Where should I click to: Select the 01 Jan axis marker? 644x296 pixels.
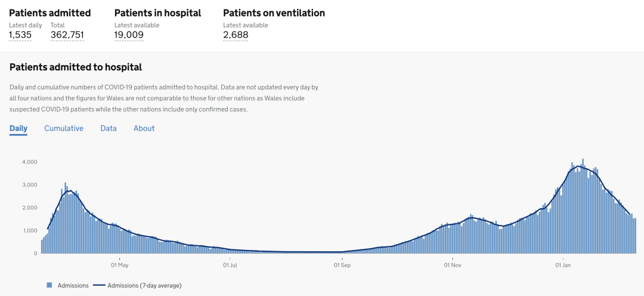pyautogui.click(x=563, y=265)
